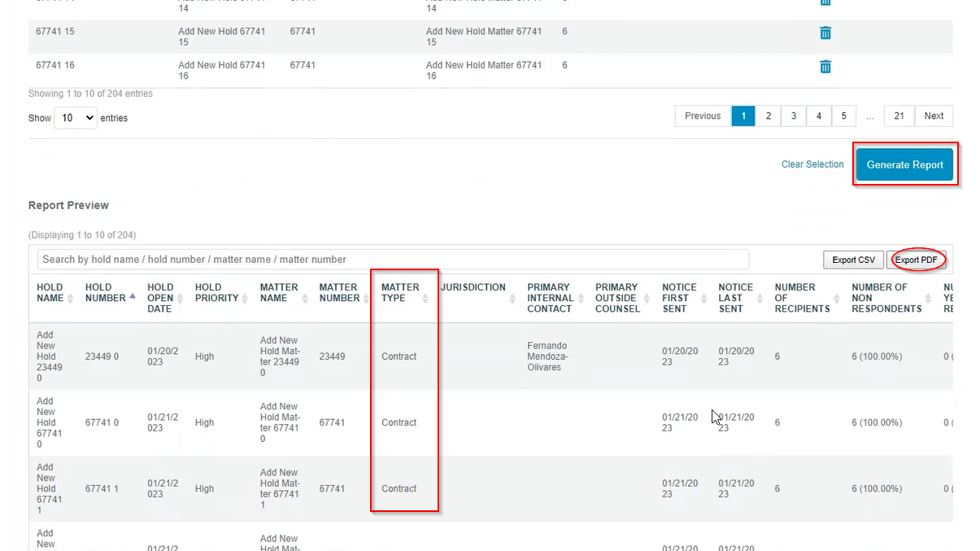Click High priority in 67741 1 row
This screenshot has width=980, height=551.
click(204, 488)
